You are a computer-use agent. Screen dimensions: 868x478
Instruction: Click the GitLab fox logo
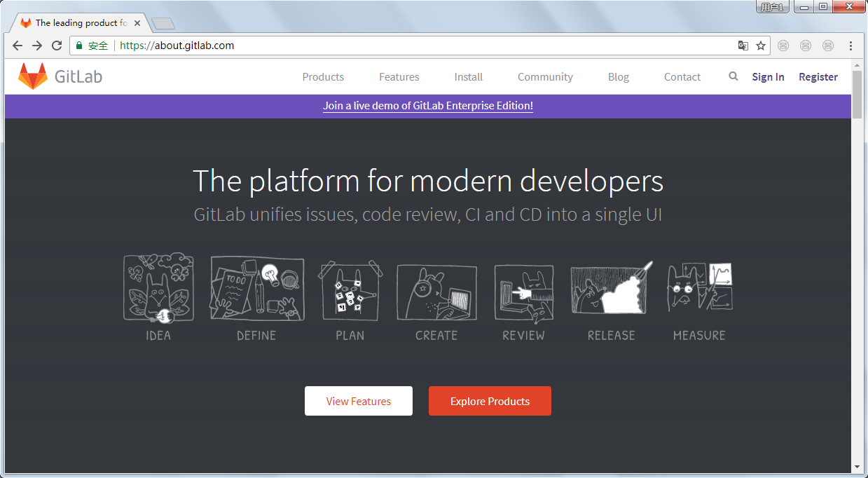[32, 76]
